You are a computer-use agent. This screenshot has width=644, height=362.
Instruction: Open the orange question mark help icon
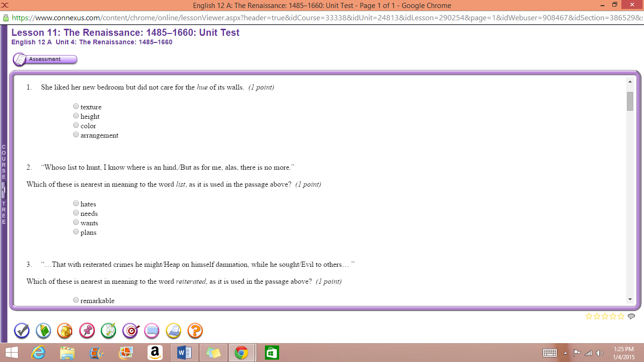coord(195,331)
